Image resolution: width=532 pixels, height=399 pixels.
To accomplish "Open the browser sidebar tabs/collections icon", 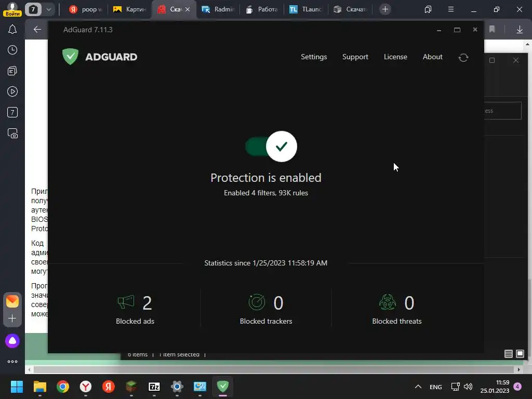I will click(12, 71).
